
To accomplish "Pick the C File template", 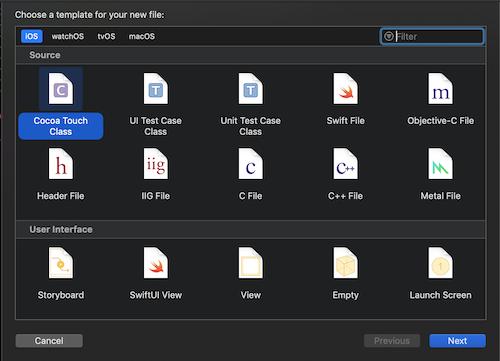I will [x=251, y=174].
